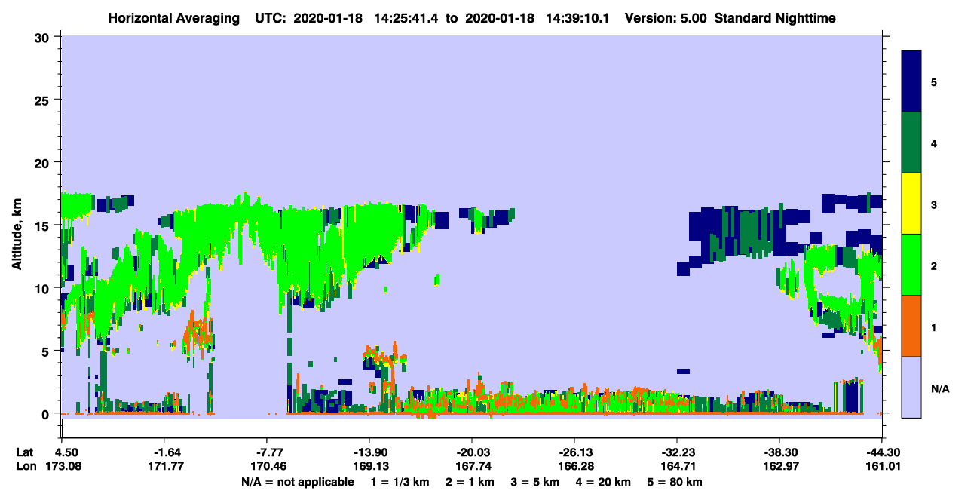Click the longitude value '170.46'
Viewport: 980px width, 503px height.
[x=267, y=467]
